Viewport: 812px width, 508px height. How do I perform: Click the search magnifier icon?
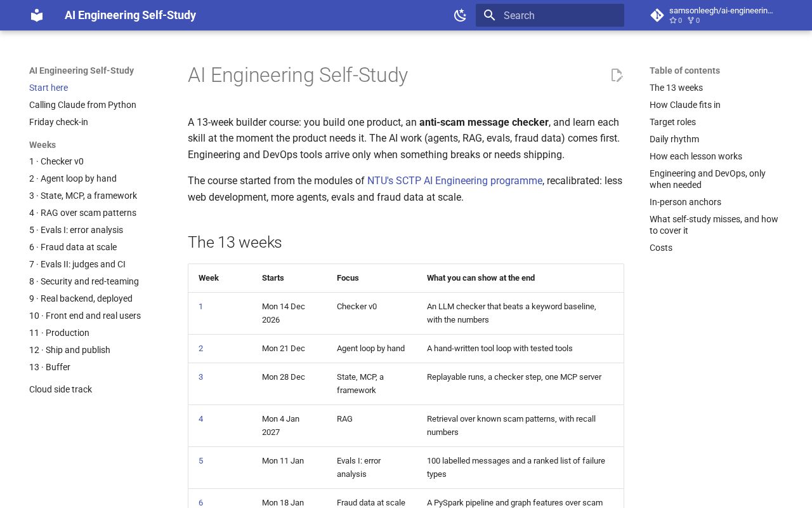489,15
